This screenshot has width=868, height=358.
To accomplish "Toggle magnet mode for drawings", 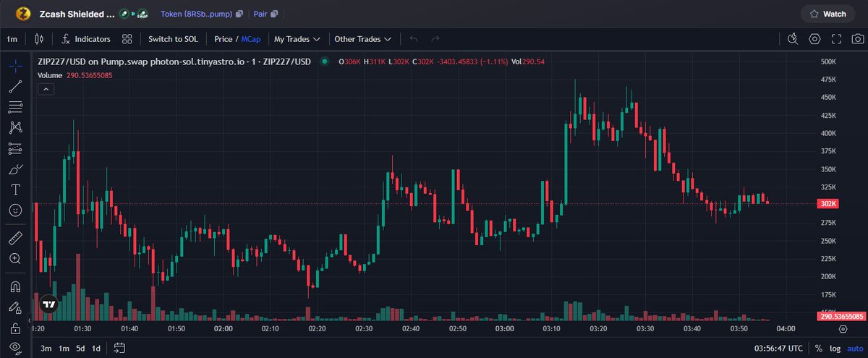I will tap(15, 286).
